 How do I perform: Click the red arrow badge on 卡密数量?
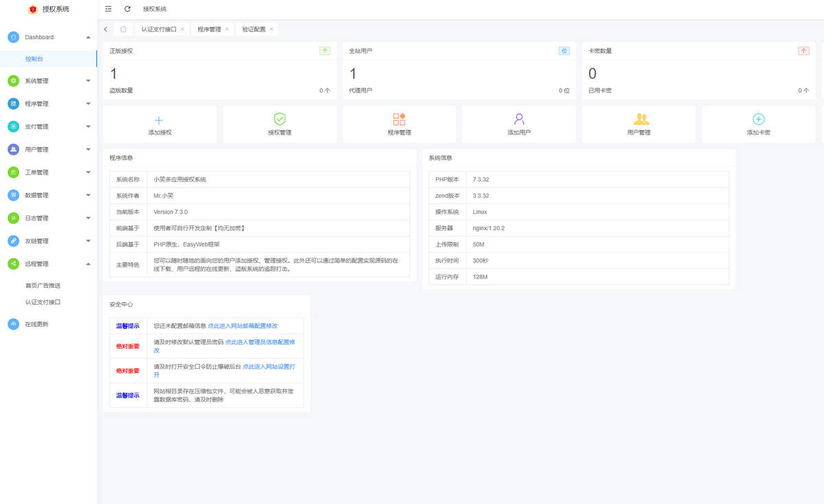803,51
